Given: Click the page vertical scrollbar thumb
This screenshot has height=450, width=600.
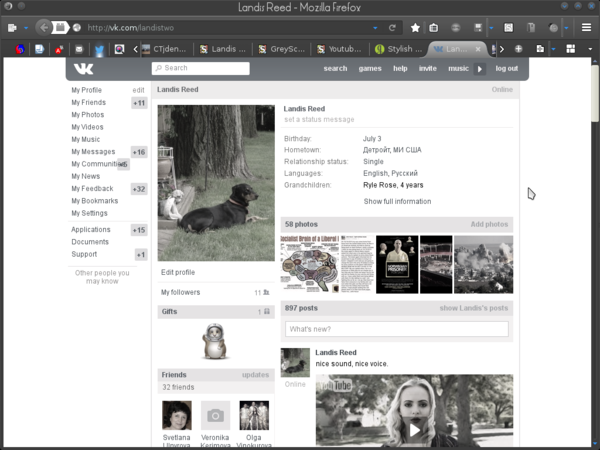Looking at the screenshot, I should click(595, 94).
